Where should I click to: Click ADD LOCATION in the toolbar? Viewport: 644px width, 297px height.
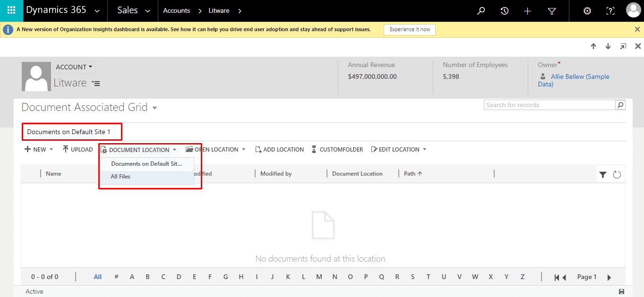tap(279, 149)
